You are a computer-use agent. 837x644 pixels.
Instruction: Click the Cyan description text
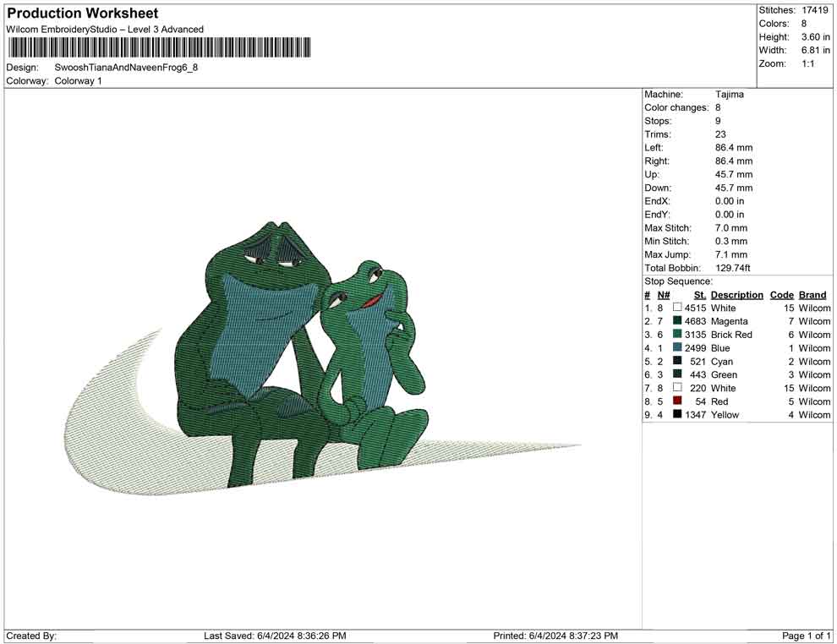(722, 361)
